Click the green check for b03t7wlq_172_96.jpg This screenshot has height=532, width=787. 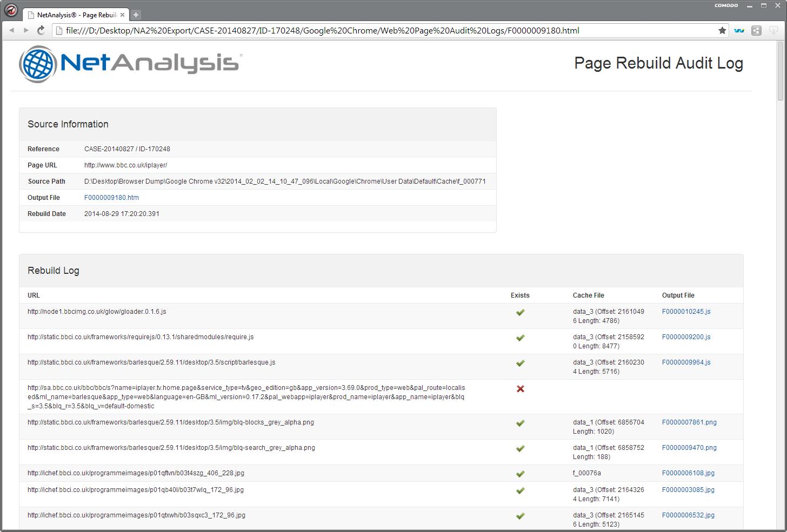coord(520,490)
